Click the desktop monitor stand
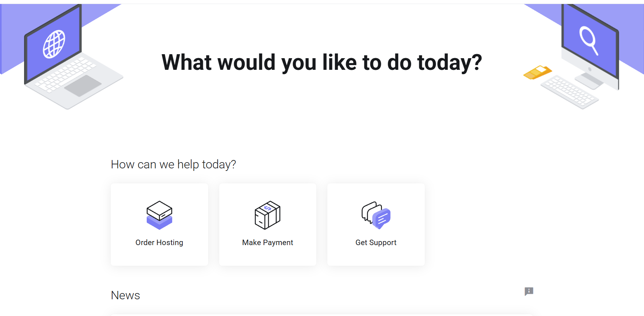 click(590, 80)
